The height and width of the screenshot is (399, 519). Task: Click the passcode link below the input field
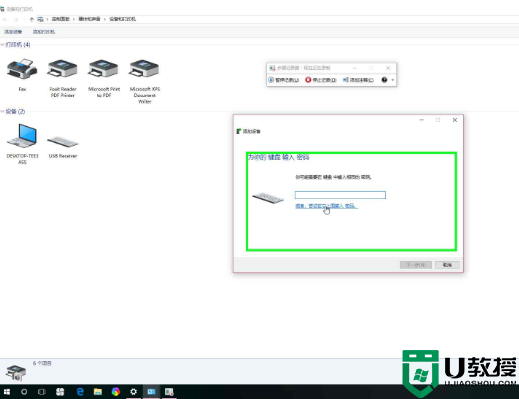coord(326,206)
